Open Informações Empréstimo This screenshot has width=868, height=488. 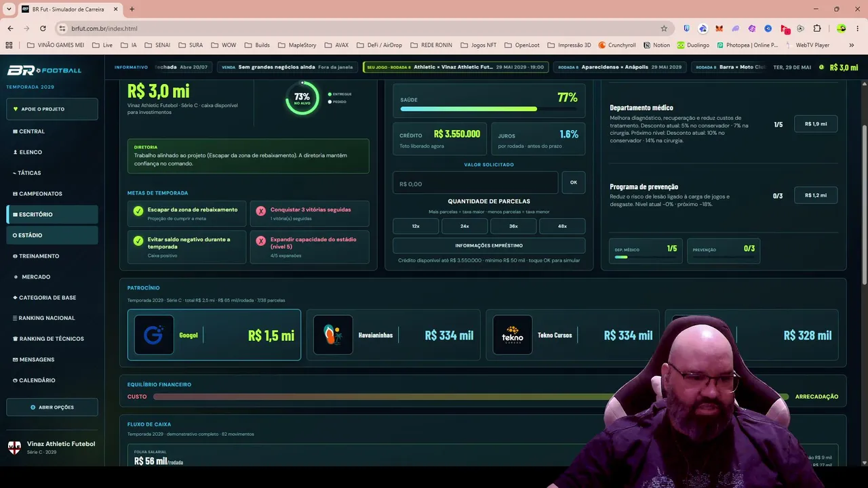[489, 245]
